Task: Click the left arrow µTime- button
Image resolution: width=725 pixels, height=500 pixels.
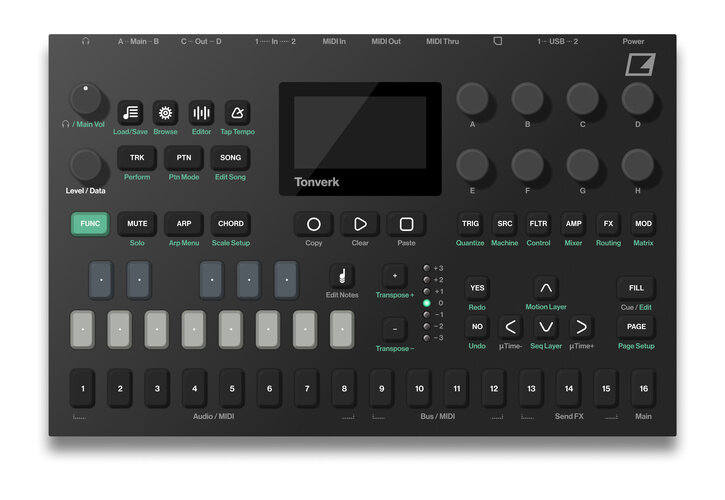Action: point(510,327)
